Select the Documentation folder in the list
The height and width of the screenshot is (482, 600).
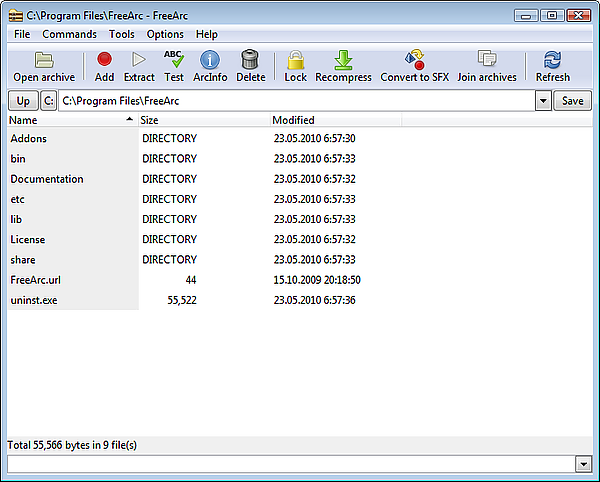pyautogui.click(x=47, y=179)
